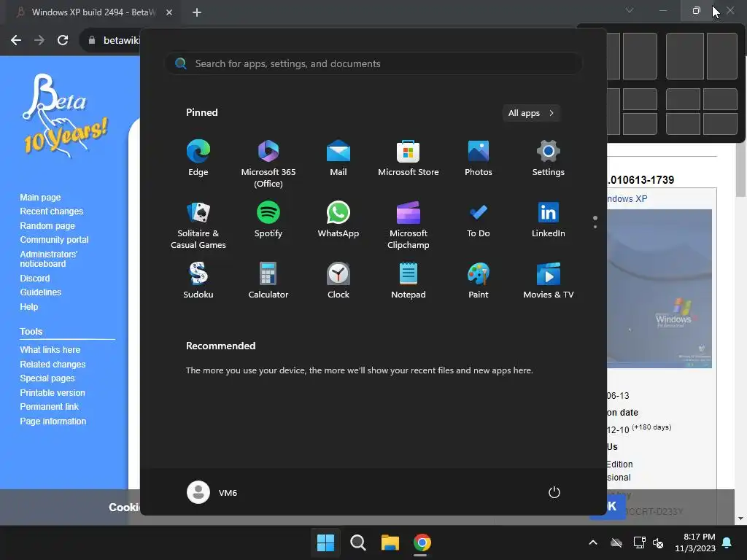Open the Main page link
The image size is (747, 560).
[x=40, y=197]
